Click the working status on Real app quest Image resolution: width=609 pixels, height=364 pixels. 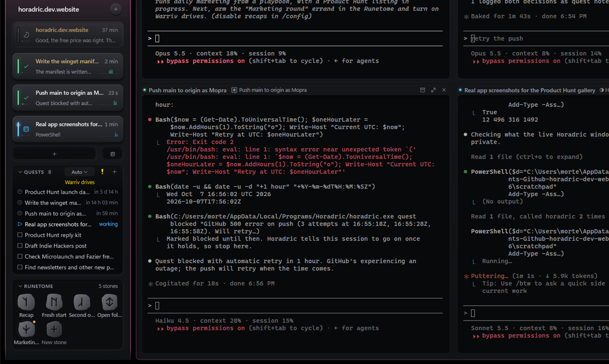(x=108, y=224)
